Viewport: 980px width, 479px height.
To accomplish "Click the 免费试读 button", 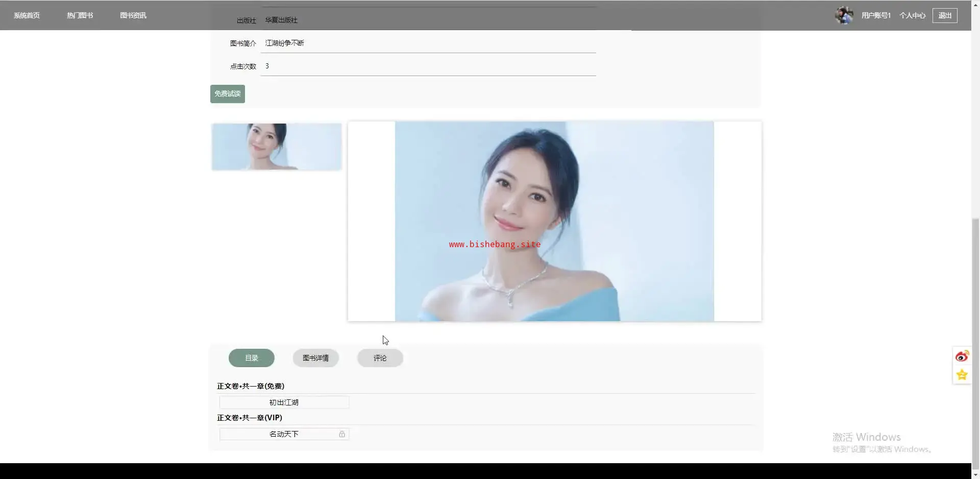I will click(228, 94).
